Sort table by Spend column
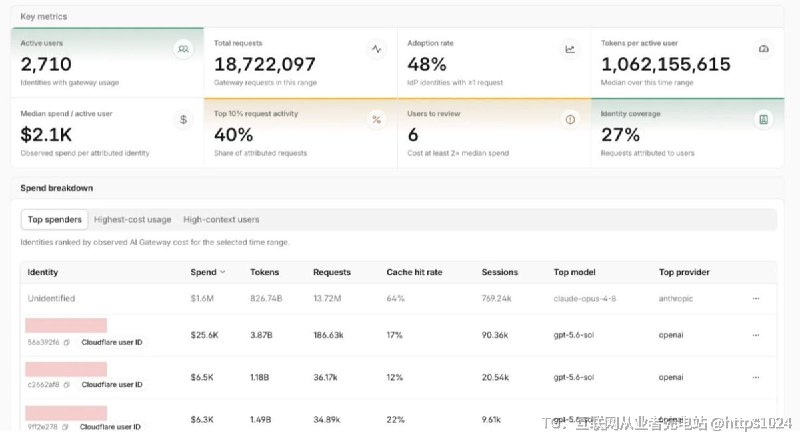The image size is (800, 435). pyautogui.click(x=208, y=272)
